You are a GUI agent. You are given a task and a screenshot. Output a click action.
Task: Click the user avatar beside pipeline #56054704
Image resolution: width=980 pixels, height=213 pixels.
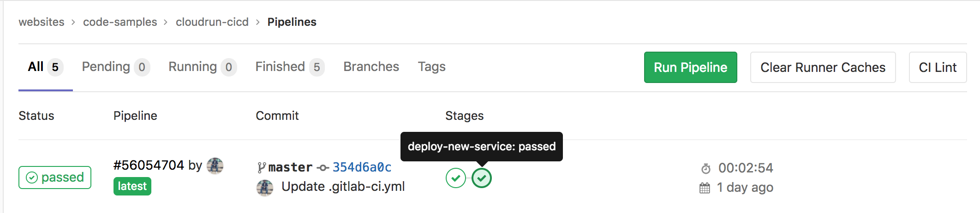(x=215, y=166)
